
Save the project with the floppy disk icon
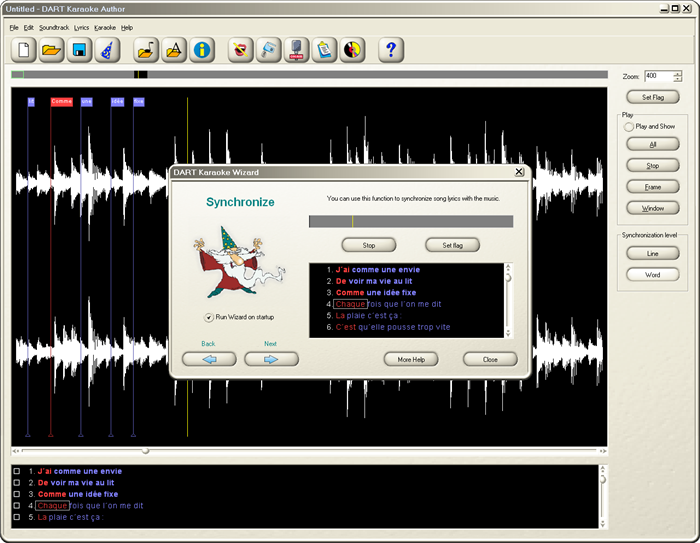click(x=79, y=49)
